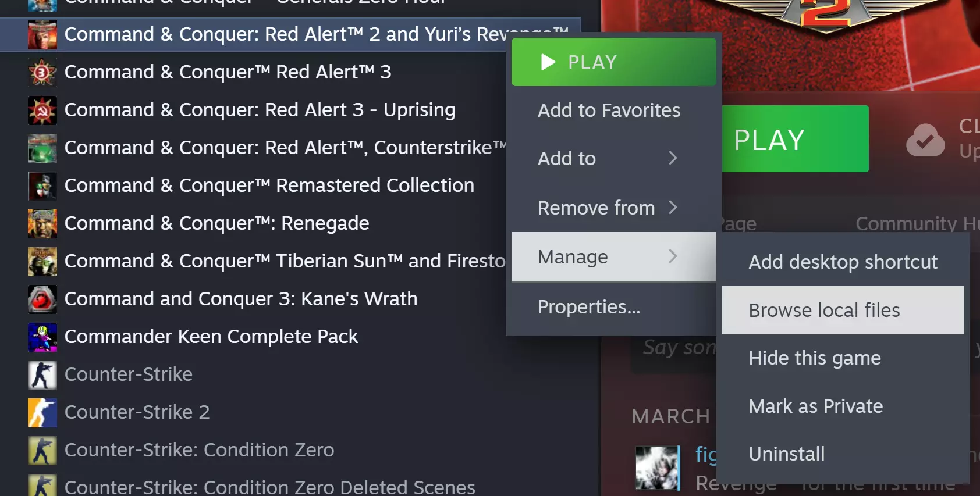Screen dimensions: 980x496
Task: Click the large green PLAY button
Action: [x=795, y=139]
